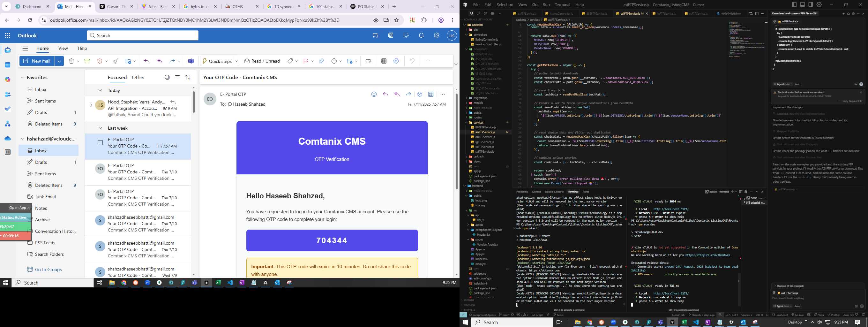Open Outlook notifications bell

(421, 35)
